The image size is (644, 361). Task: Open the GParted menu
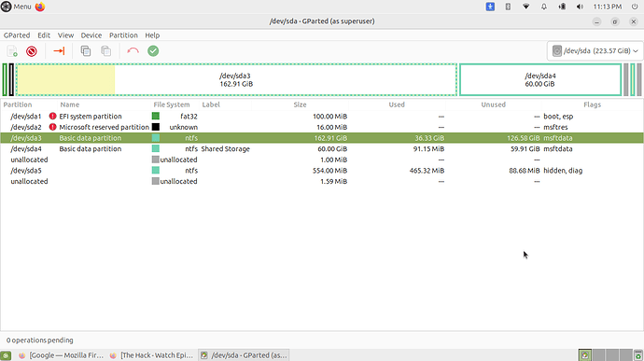tap(17, 35)
